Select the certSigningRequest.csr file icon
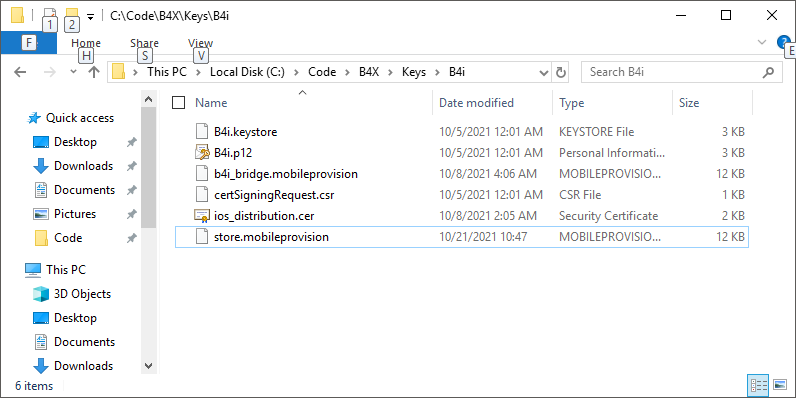Viewport: 796px width, 398px height. 202,194
